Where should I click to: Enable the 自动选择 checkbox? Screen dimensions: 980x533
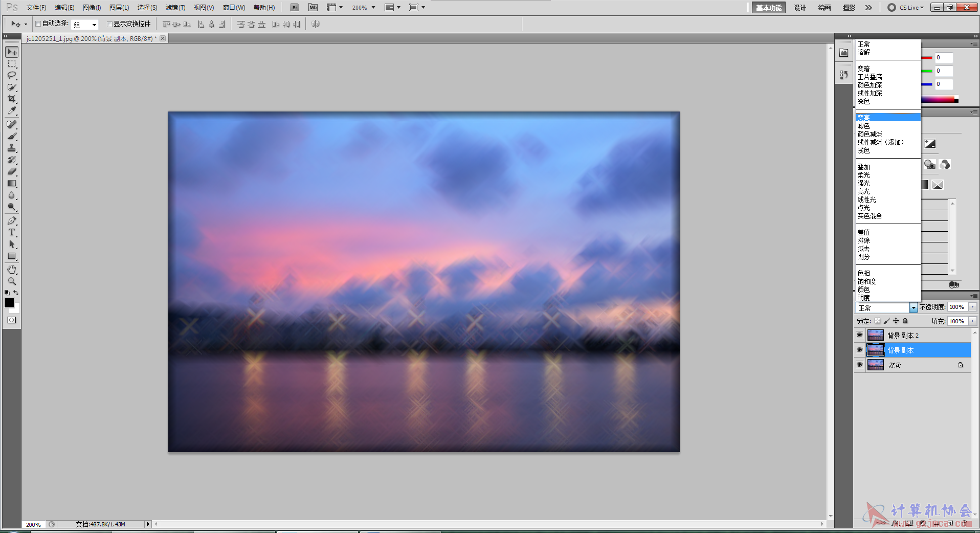(38, 24)
